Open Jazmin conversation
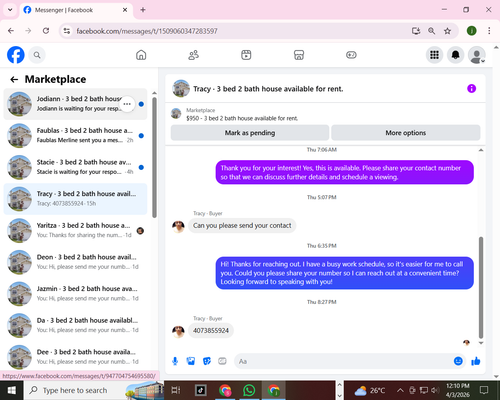Image resolution: width=500 pixels, height=400 pixels. [x=75, y=294]
